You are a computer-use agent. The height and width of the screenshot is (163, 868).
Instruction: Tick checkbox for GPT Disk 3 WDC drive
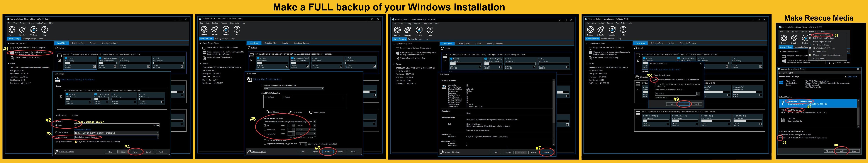click(637, 118)
